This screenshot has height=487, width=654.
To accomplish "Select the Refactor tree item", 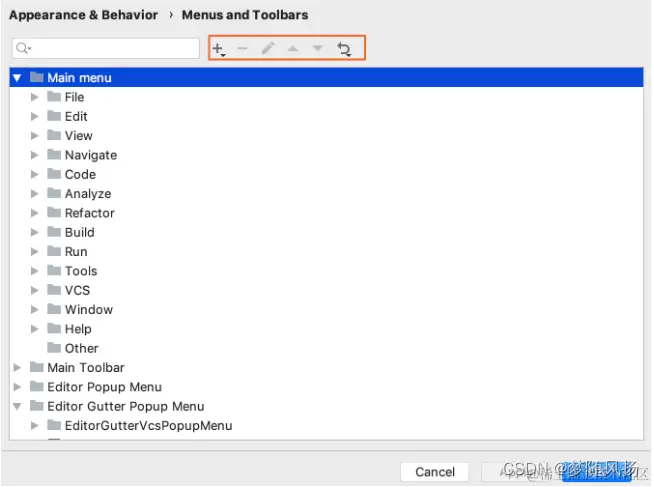I will click(90, 213).
